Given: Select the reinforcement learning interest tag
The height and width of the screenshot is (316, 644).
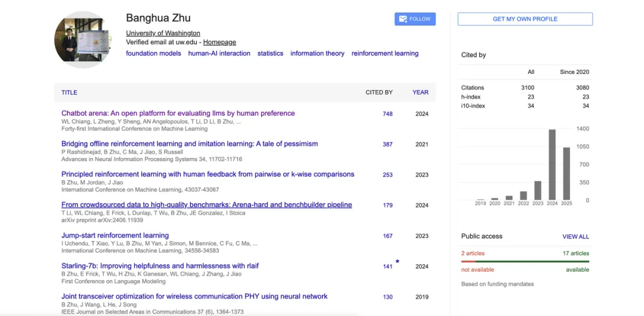Looking at the screenshot, I should [385, 54].
